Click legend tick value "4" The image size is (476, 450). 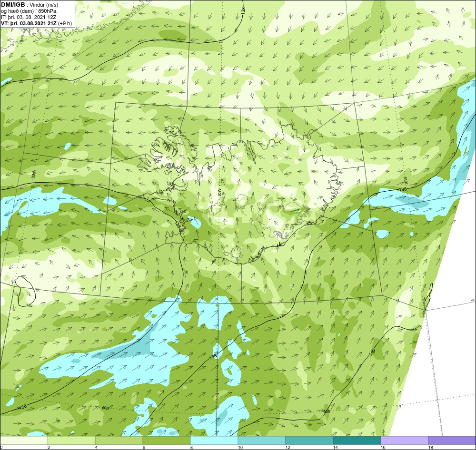tap(96, 447)
